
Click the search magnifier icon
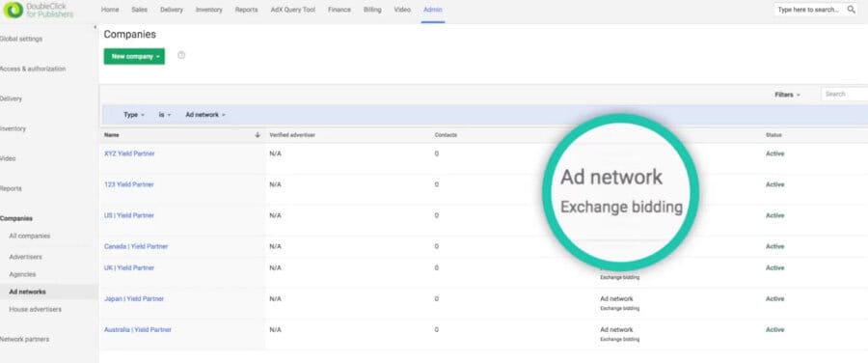click(852, 10)
